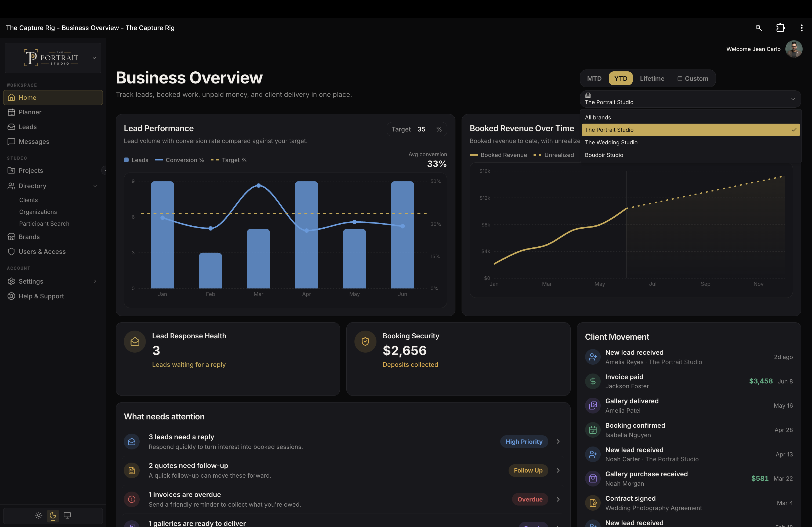The width and height of the screenshot is (812, 527).
Task: Switch to system theme monitor icon
Action: (67, 515)
